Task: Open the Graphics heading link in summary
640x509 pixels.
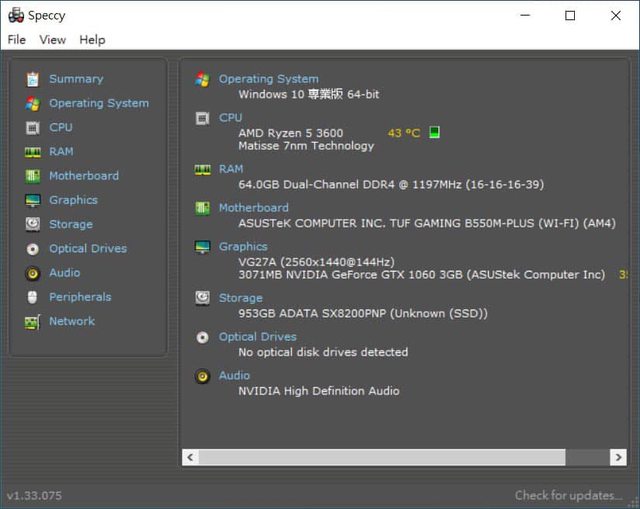Action: point(243,246)
